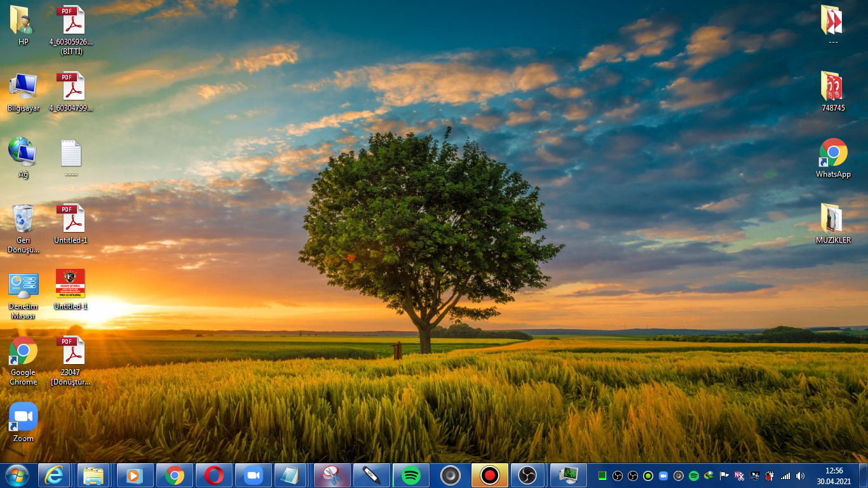Image resolution: width=868 pixels, height=488 pixels.
Task: Open Windows Explorer from the taskbar
Action: (94, 475)
